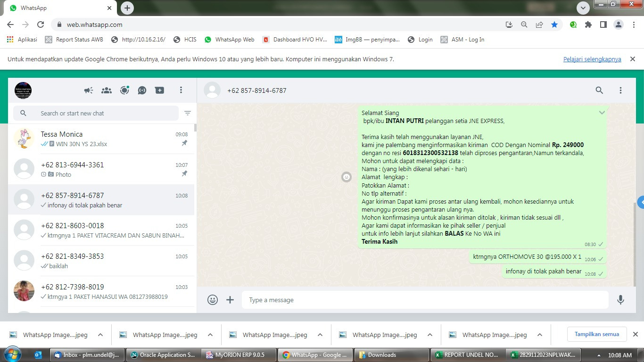Open Windows Start menu
644x362 pixels.
click(12, 354)
